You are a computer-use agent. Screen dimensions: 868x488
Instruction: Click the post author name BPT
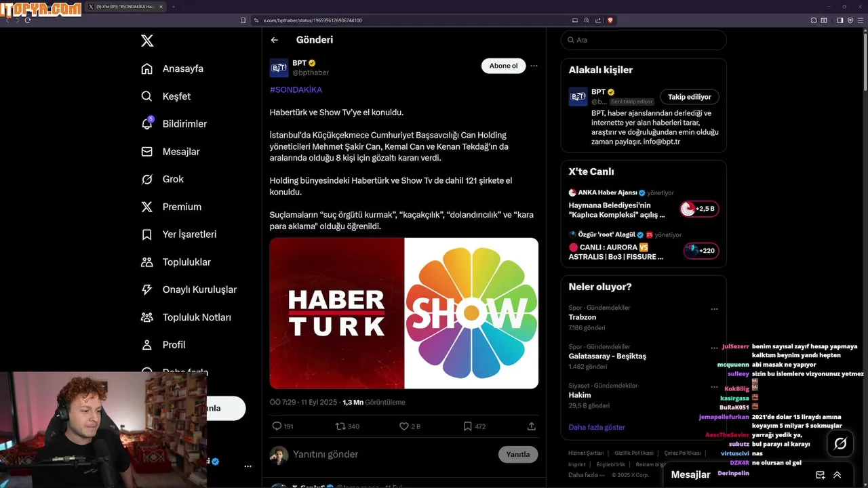[299, 63]
